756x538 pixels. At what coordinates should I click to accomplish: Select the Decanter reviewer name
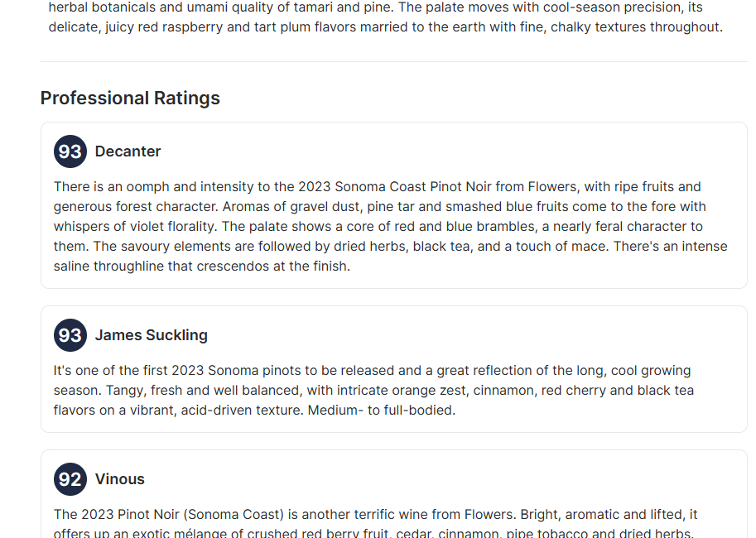click(128, 151)
